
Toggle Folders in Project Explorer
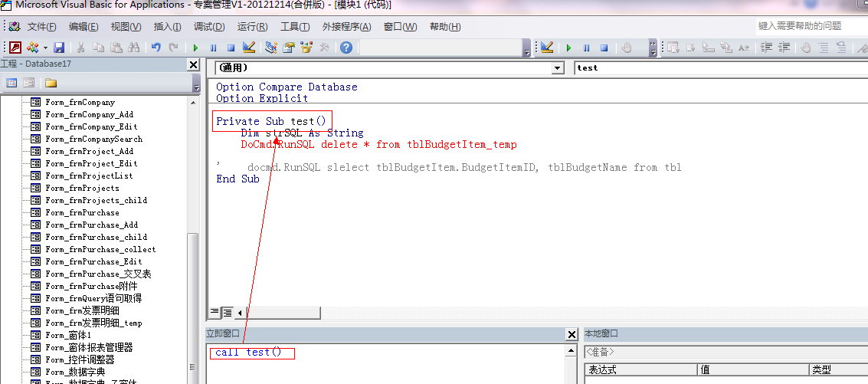(51, 83)
